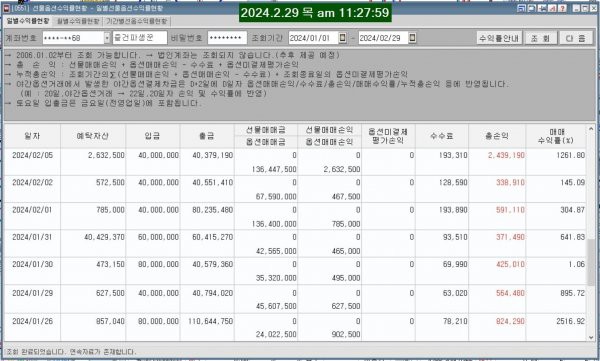Click the red question-mark help icon
Screen dimensions: 600x361
click(562, 8)
